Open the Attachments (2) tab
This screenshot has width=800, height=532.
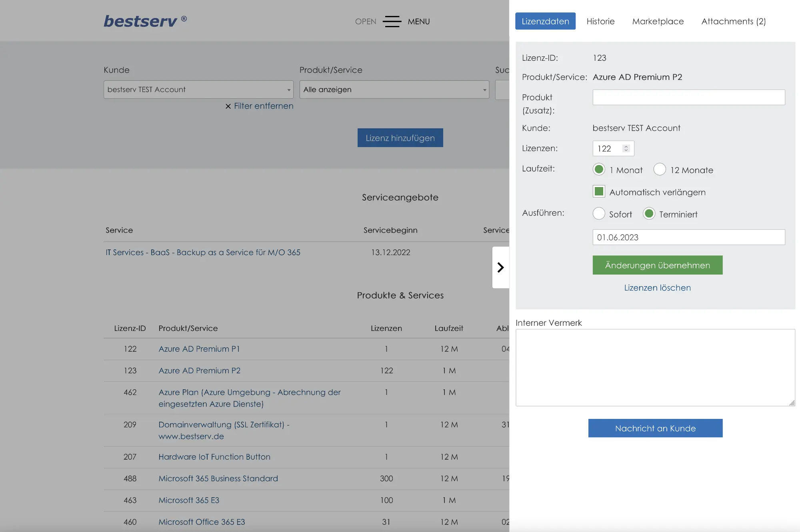tap(734, 21)
